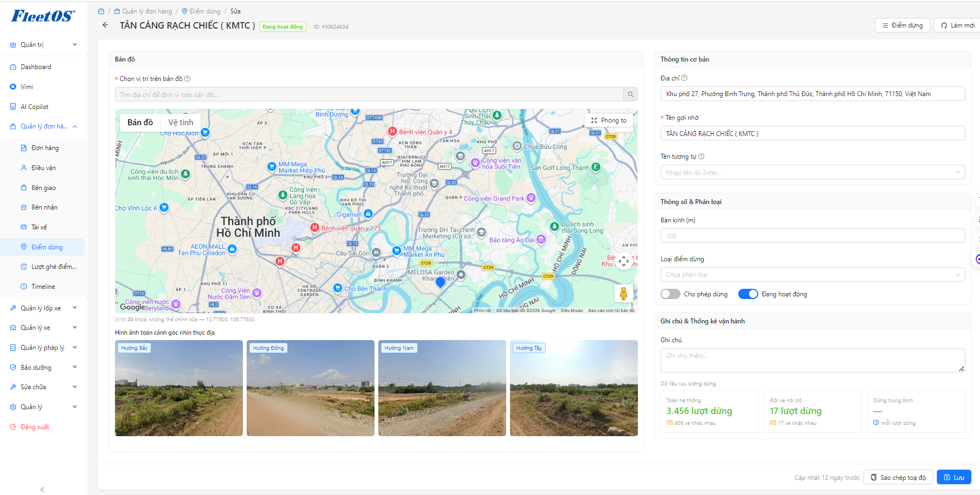The height and width of the screenshot is (495, 980).
Task: Click the Làm mới refresh button
Action: [x=957, y=25]
